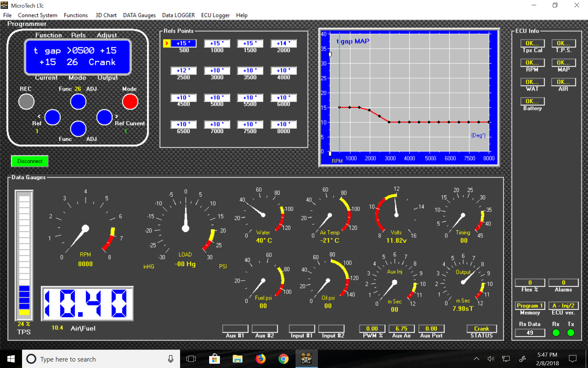Select the 2500 RPM +12 reference point

(183, 71)
